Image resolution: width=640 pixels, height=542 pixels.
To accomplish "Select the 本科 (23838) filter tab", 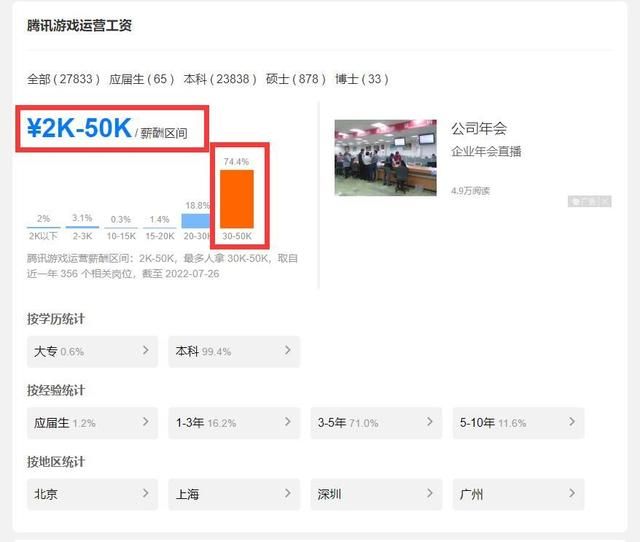I will tap(220, 79).
